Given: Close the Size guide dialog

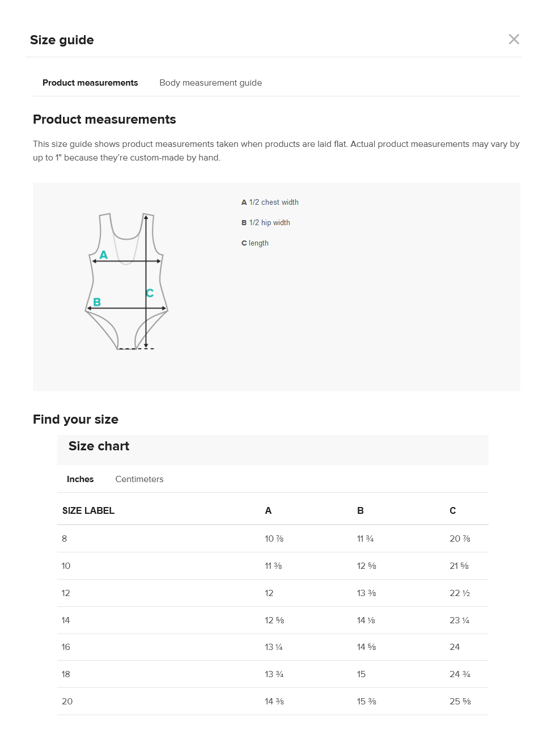Looking at the screenshot, I should click(x=514, y=39).
